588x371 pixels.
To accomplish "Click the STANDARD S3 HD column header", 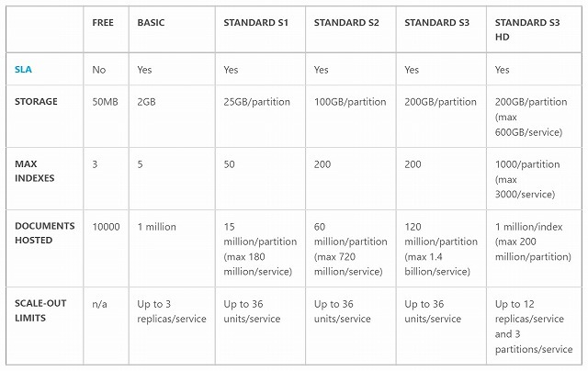I will click(529, 29).
